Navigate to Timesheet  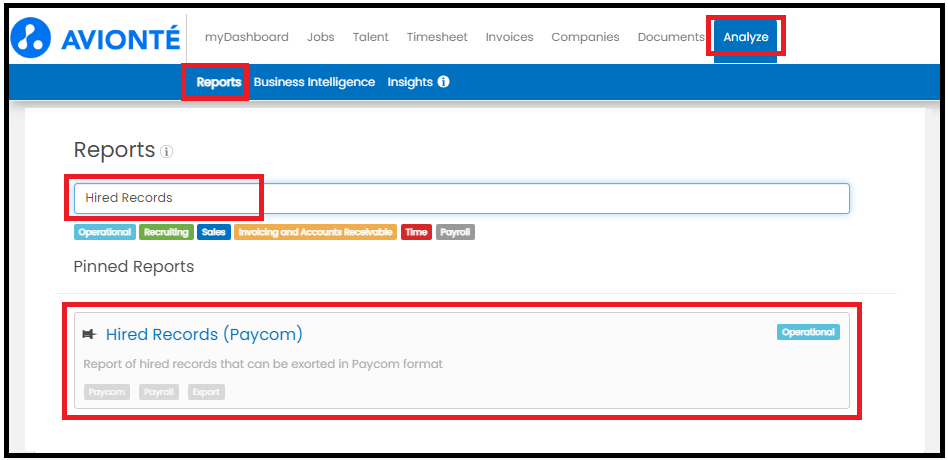click(x=437, y=37)
